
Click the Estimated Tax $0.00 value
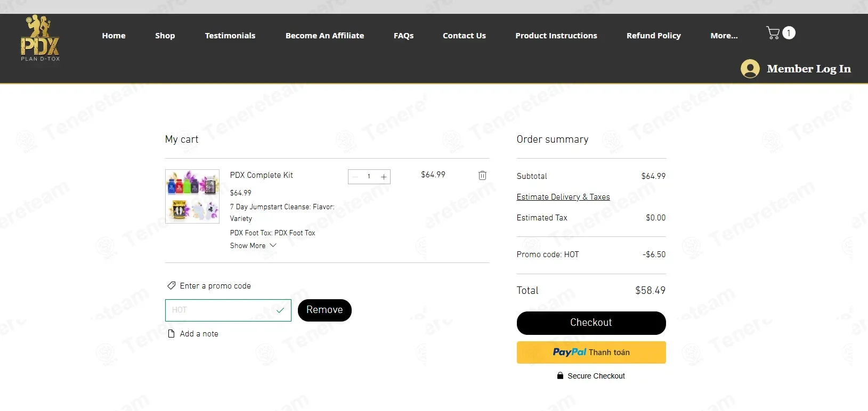pos(655,218)
